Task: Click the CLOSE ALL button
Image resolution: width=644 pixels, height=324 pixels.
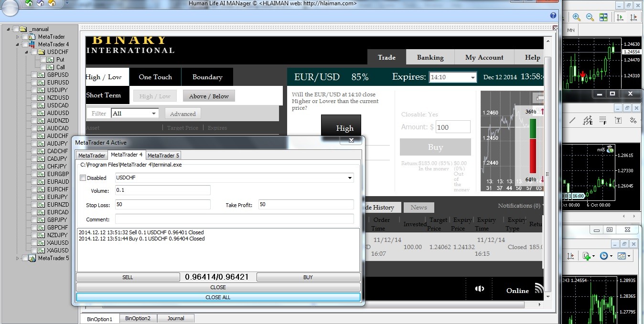Action: pos(218,297)
